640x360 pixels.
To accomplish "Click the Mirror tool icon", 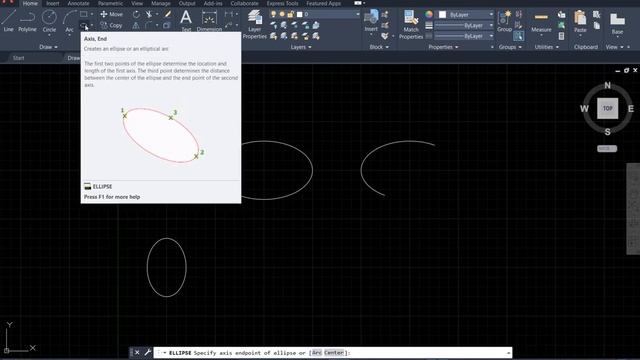I will (136, 26).
